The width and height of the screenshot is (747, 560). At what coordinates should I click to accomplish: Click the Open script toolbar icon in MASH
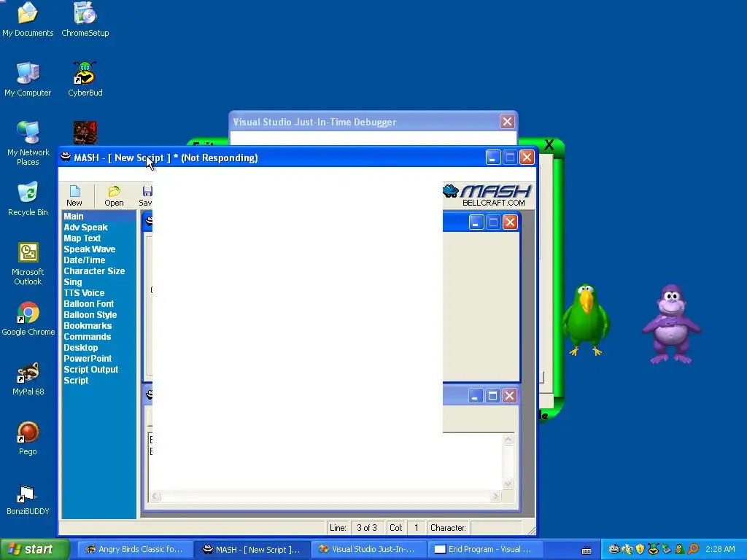[114, 196]
